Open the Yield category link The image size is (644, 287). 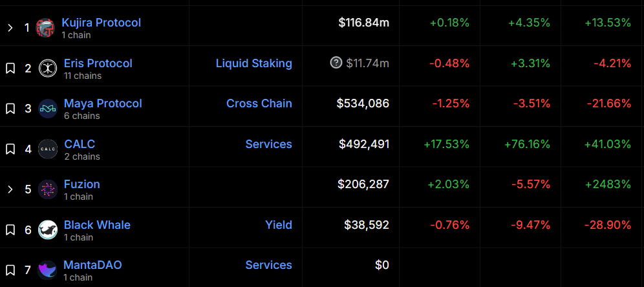coord(278,225)
